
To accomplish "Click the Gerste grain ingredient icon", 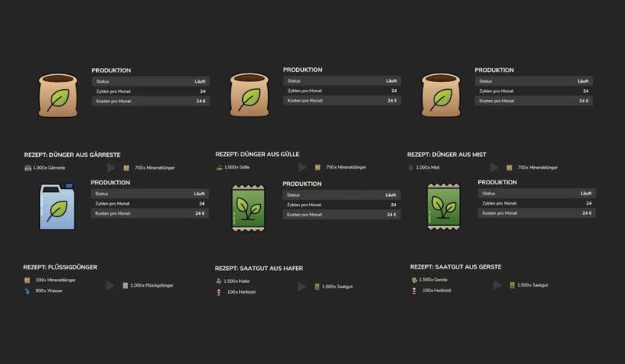I will (x=414, y=280).
